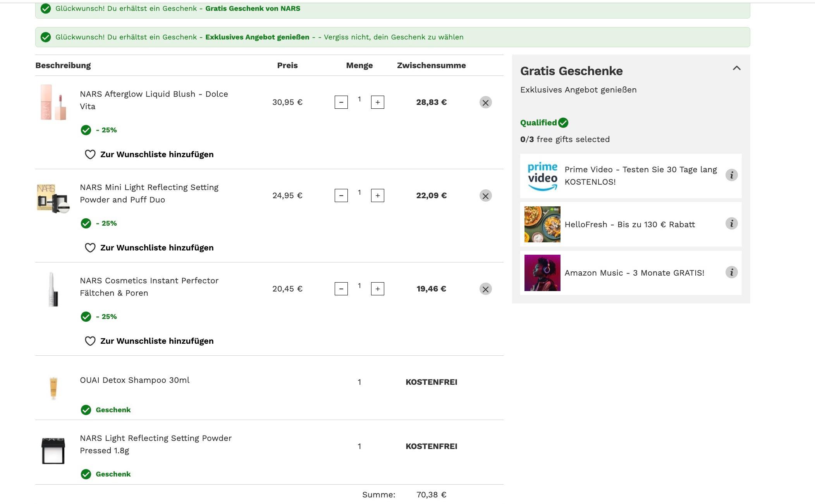The height and width of the screenshot is (504, 815).
Task: Show info for Prime Video gift
Action: pos(731,175)
